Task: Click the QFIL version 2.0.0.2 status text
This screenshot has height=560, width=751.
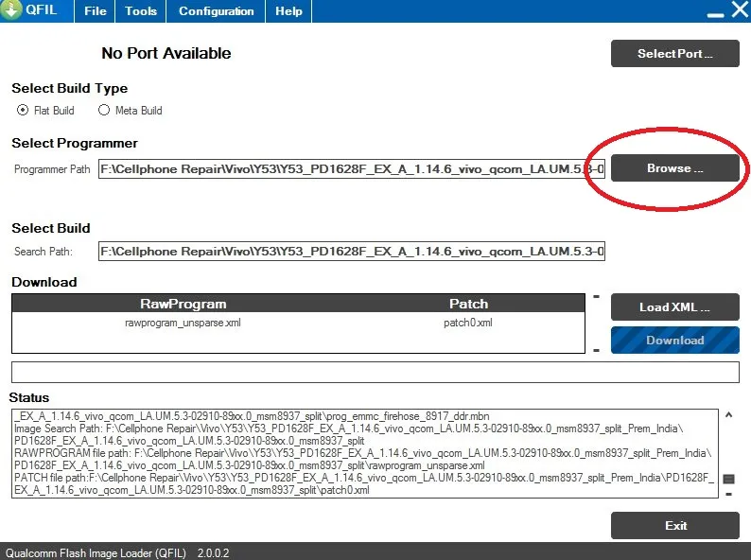Action: click(213, 553)
